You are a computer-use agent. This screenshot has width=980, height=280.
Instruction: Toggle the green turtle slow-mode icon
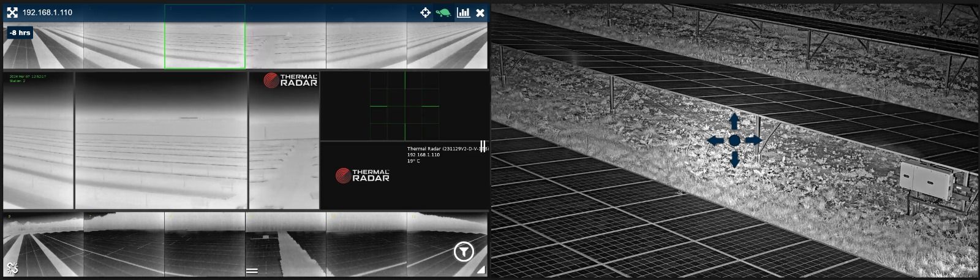[443, 12]
